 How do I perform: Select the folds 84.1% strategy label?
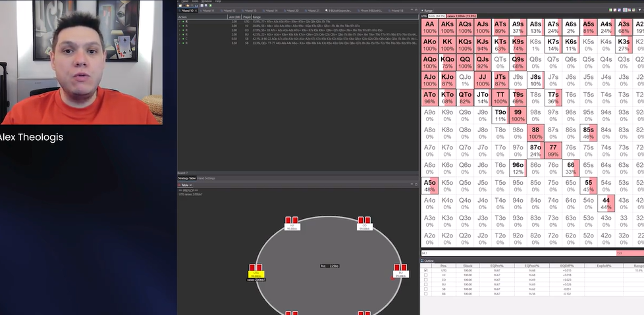tap(437, 16)
